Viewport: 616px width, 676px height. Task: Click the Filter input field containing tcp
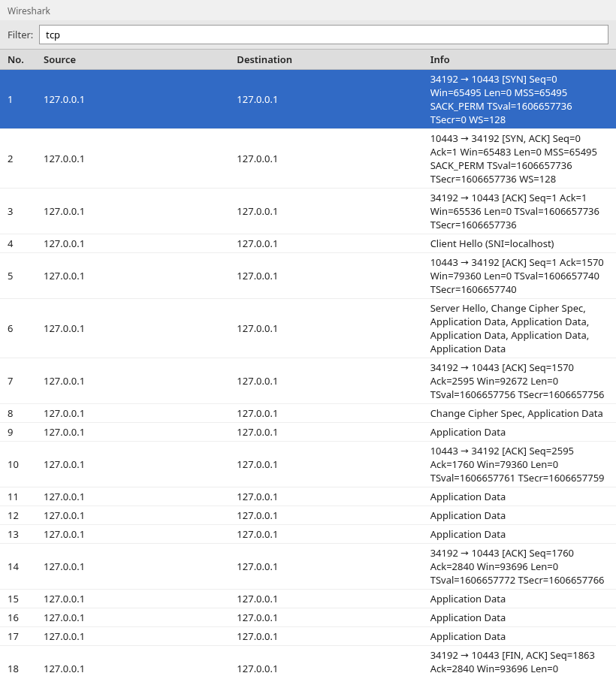pyautogui.click(x=323, y=35)
